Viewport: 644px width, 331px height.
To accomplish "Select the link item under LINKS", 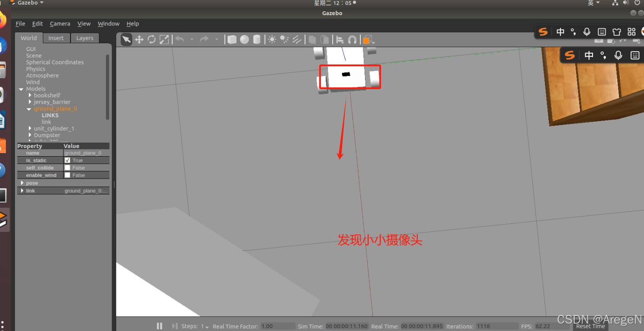I will click(46, 122).
